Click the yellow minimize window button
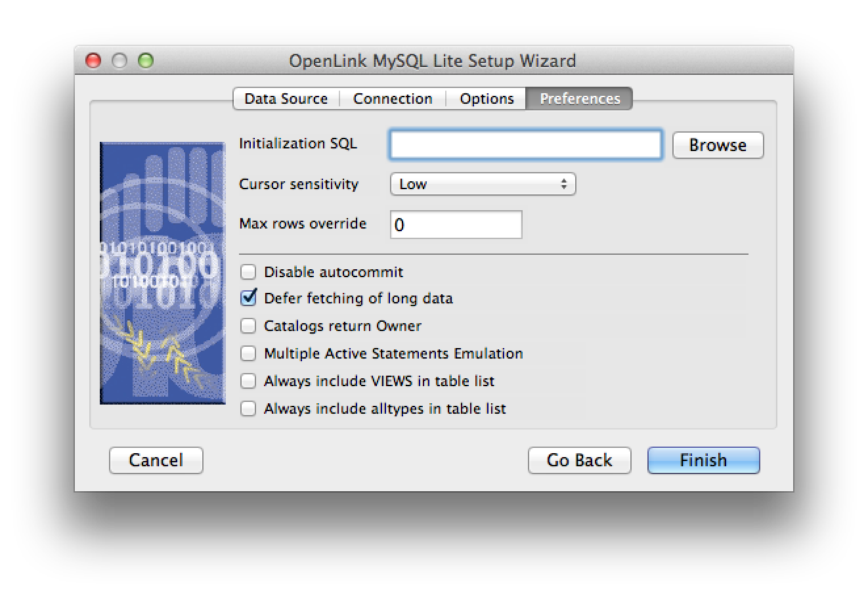The height and width of the screenshot is (595, 868). 119,61
